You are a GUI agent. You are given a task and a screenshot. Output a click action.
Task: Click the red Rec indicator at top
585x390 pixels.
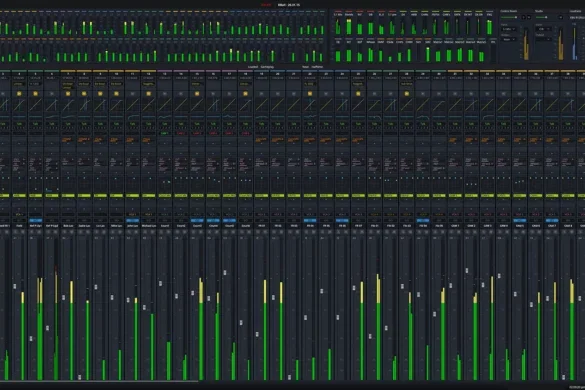pos(266,5)
